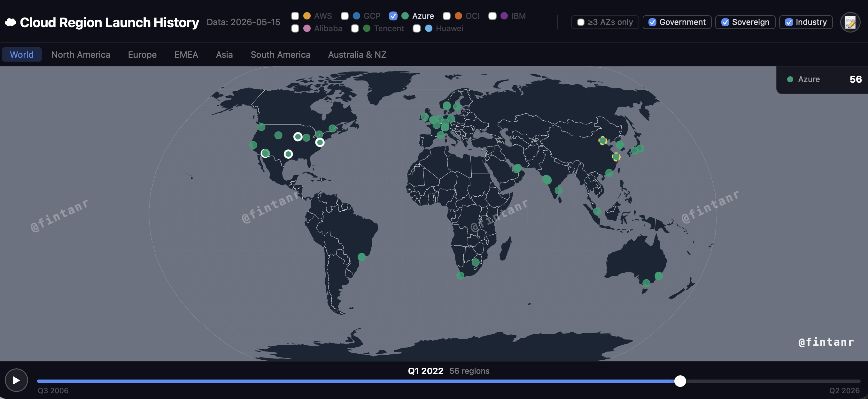This screenshot has width=868, height=399.
Task: Click the Azure region marker in Brazil
Action: (x=361, y=257)
